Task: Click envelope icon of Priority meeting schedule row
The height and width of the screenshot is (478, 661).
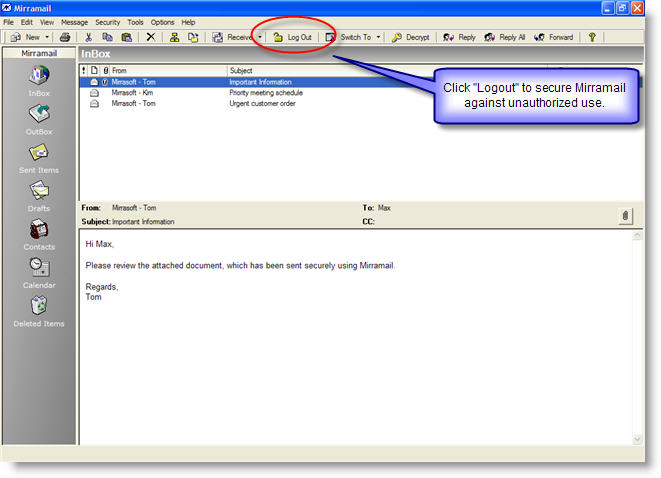Action: [x=94, y=93]
